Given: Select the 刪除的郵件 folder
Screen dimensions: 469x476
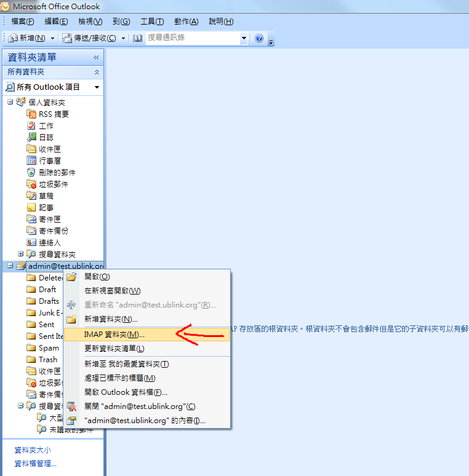Looking at the screenshot, I should pos(57,172).
